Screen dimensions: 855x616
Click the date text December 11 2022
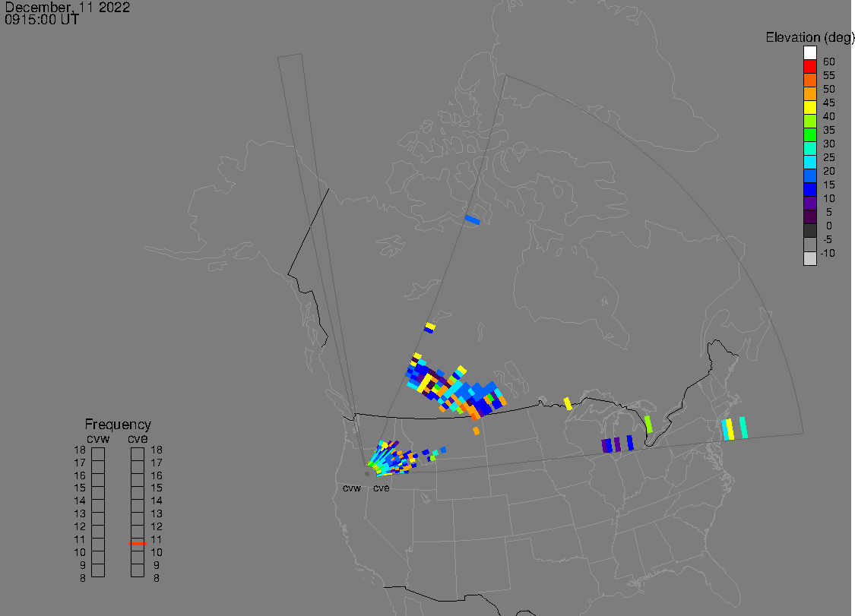(x=67, y=8)
